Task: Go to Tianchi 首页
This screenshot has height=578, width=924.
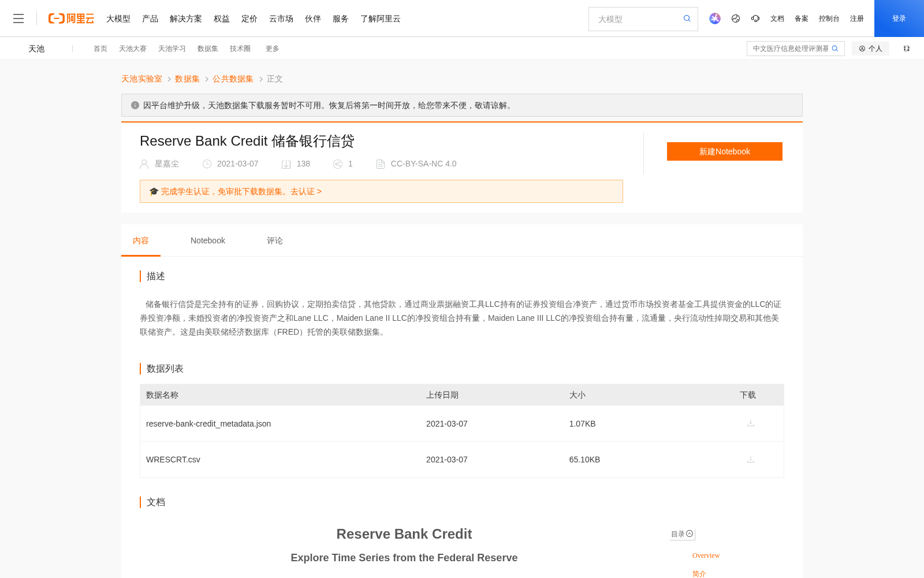Action: point(100,49)
